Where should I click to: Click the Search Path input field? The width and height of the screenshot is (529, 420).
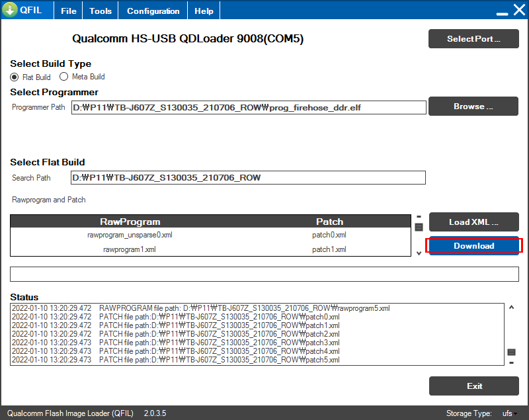coord(249,178)
